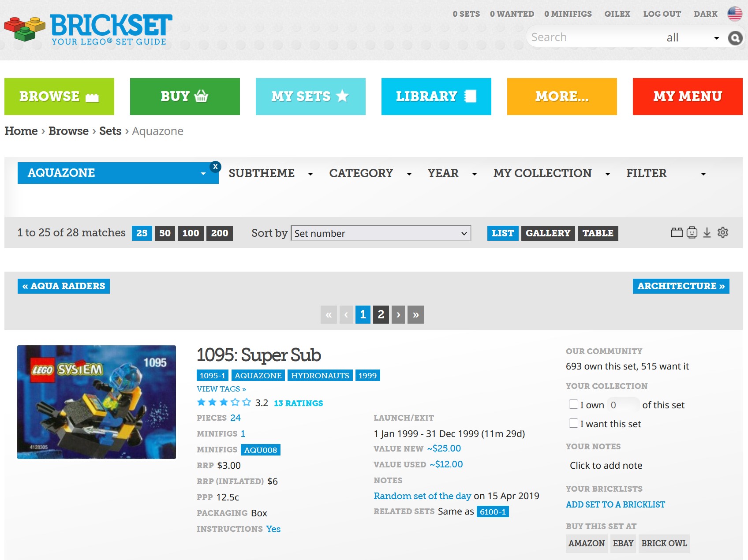Open the Super Sub set image

point(97,402)
